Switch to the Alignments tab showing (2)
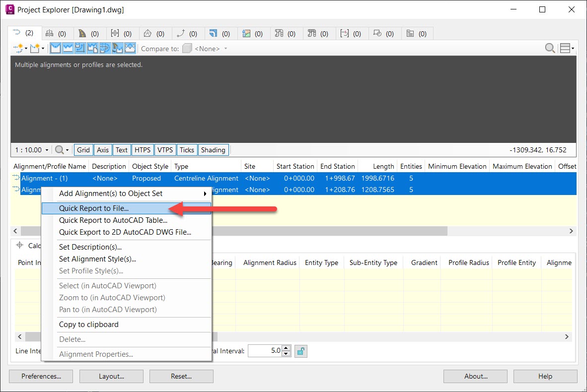This screenshot has width=587, height=392. pyautogui.click(x=24, y=33)
